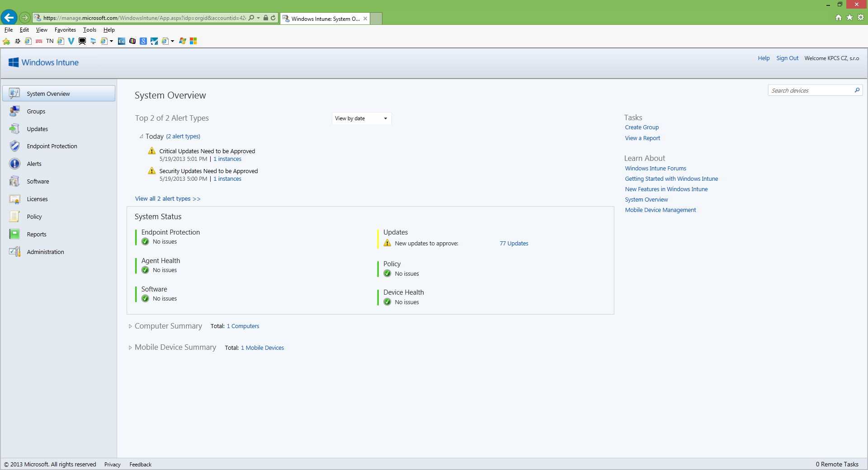Open the Windows Intune Forums link
The width and height of the screenshot is (868, 470).
pyautogui.click(x=655, y=169)
